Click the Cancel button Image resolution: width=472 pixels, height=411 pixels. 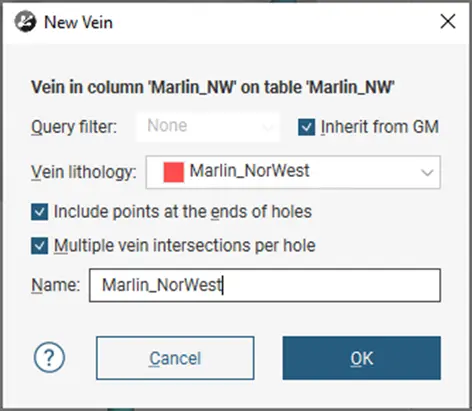point(175,358)
